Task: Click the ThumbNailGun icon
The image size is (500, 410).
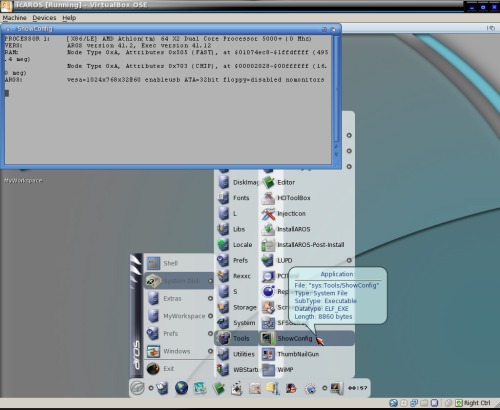Action: [268, 354]
